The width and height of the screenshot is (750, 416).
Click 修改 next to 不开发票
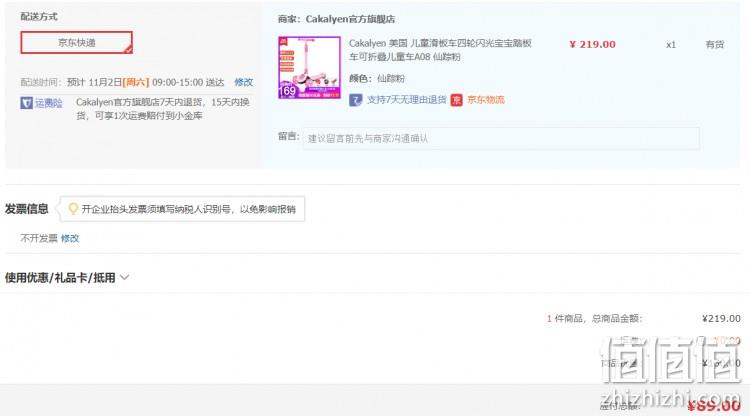point(70,238)
